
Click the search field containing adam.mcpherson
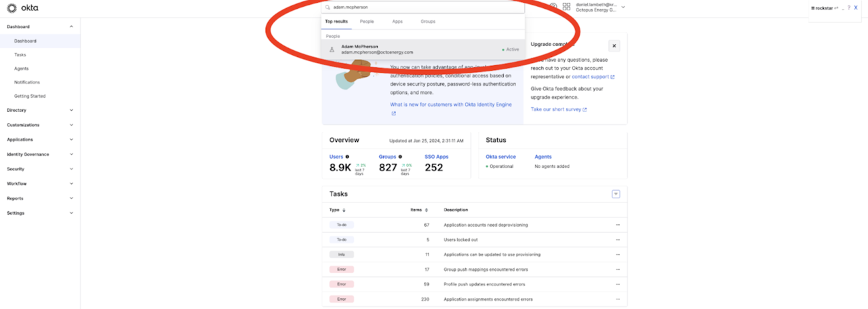[x=424, y=7]
